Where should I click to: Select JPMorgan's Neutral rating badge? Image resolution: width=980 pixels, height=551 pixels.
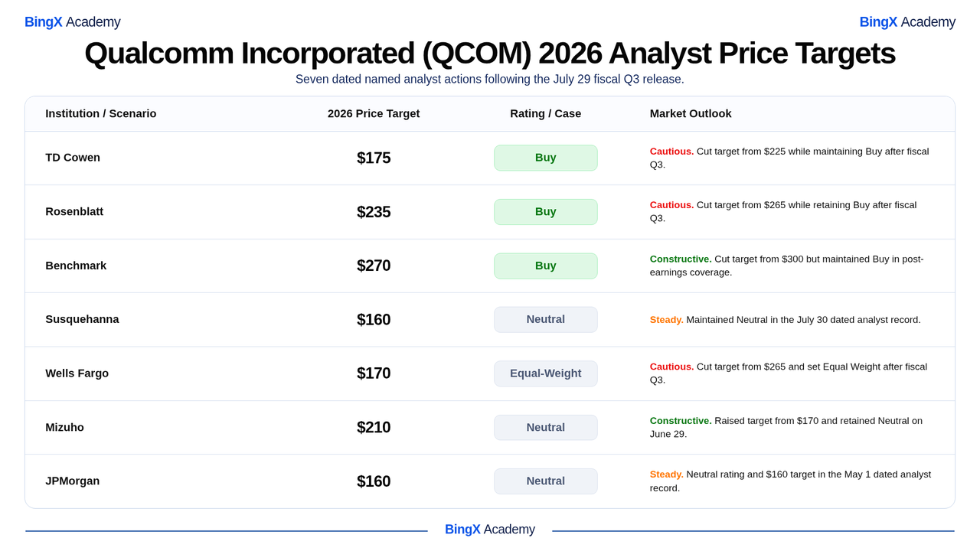tap(546, 481)
